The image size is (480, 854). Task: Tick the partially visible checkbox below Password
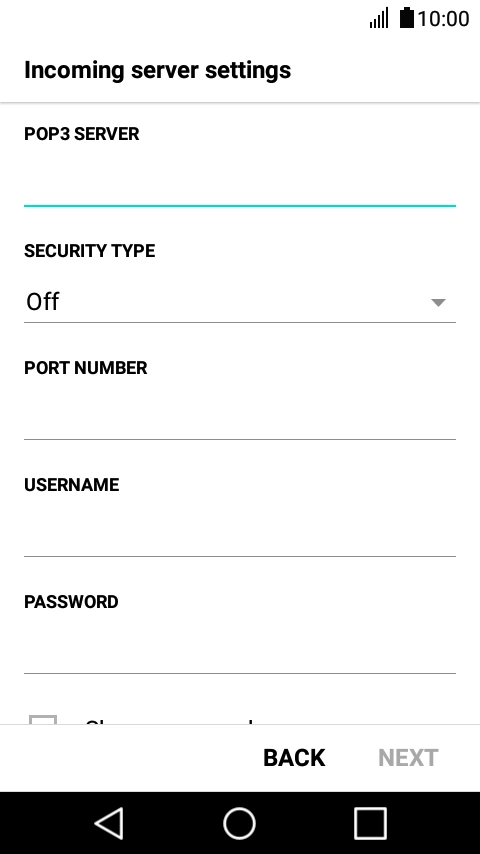tap(43, 719)
